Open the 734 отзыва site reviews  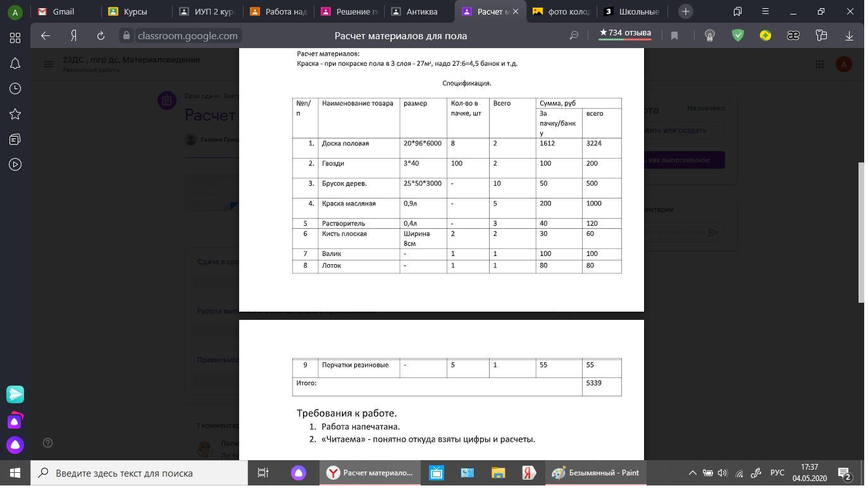[625, 33]
